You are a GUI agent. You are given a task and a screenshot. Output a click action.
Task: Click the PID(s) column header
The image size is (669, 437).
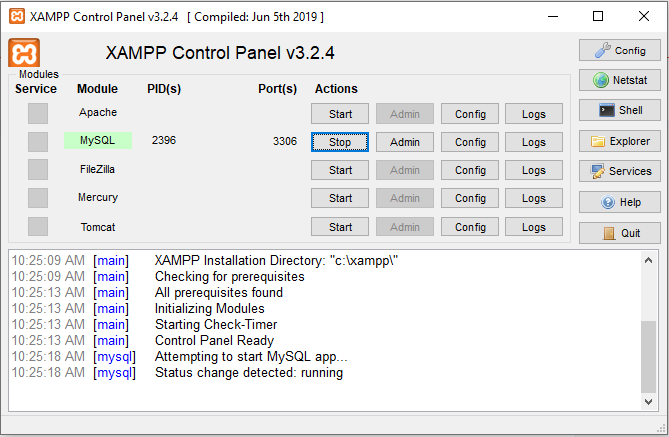[164, 89]
